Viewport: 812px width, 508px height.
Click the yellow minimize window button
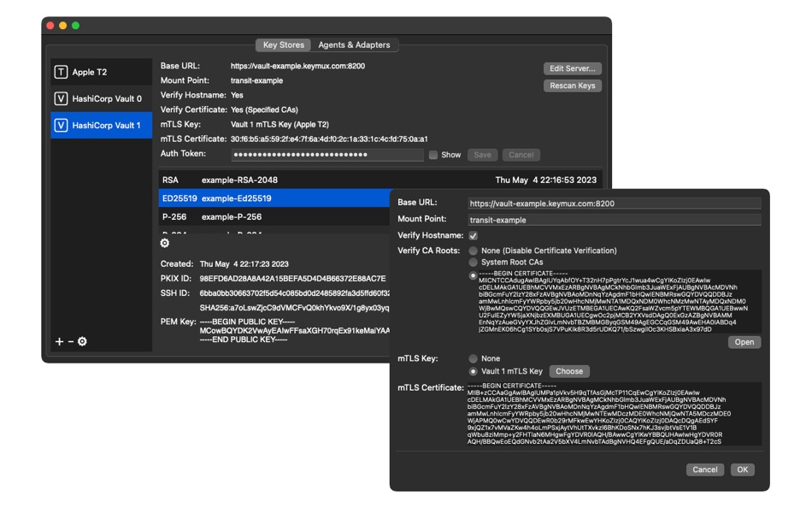coord(62,26)
